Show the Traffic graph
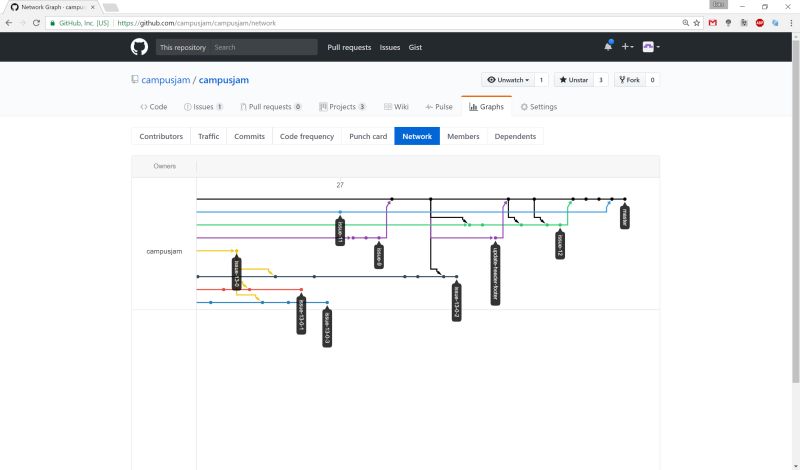 coord(209,136)
